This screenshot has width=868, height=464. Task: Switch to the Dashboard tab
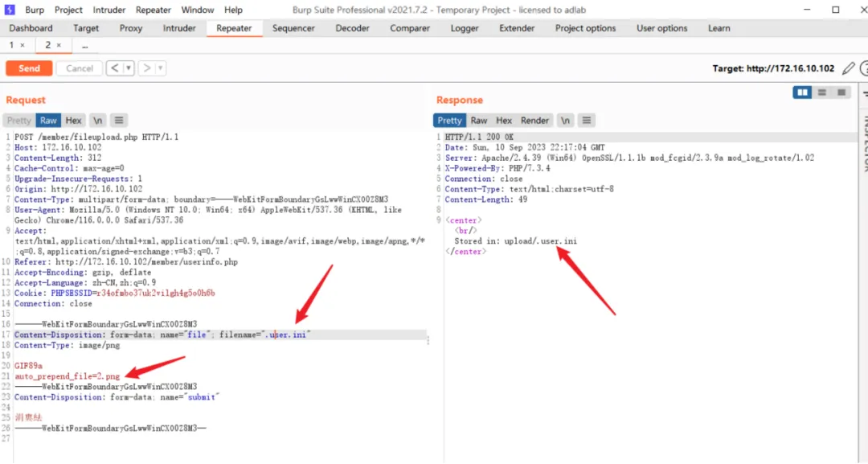(31, 28)
